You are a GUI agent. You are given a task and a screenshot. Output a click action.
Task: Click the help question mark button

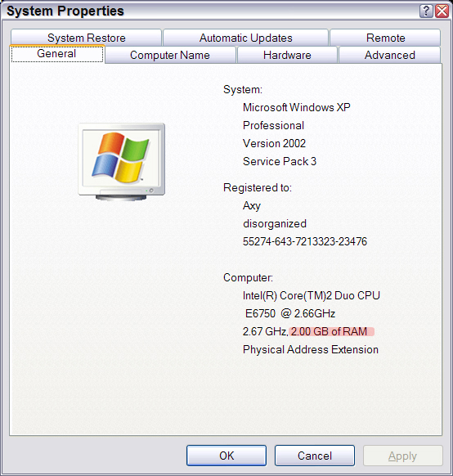[x=426, y=11]
